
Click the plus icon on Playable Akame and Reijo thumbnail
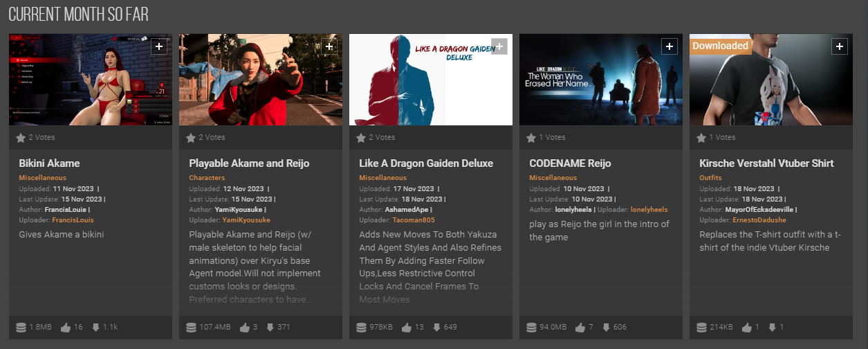point(329,46)
